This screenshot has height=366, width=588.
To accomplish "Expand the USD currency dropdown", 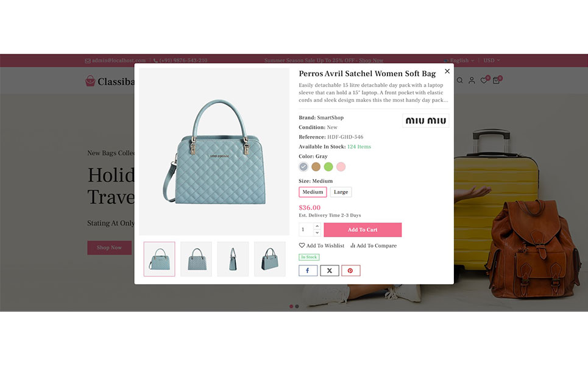I will click(x=492, y=60).
